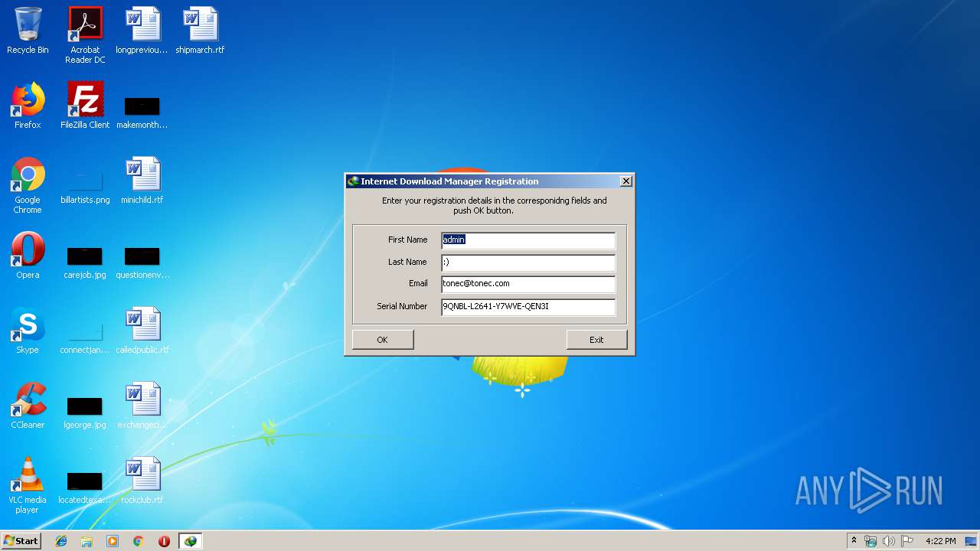Viewport: 980px width, 551px height.
Task: Open calledpublic.rtf document
Action: click(142, 331)
